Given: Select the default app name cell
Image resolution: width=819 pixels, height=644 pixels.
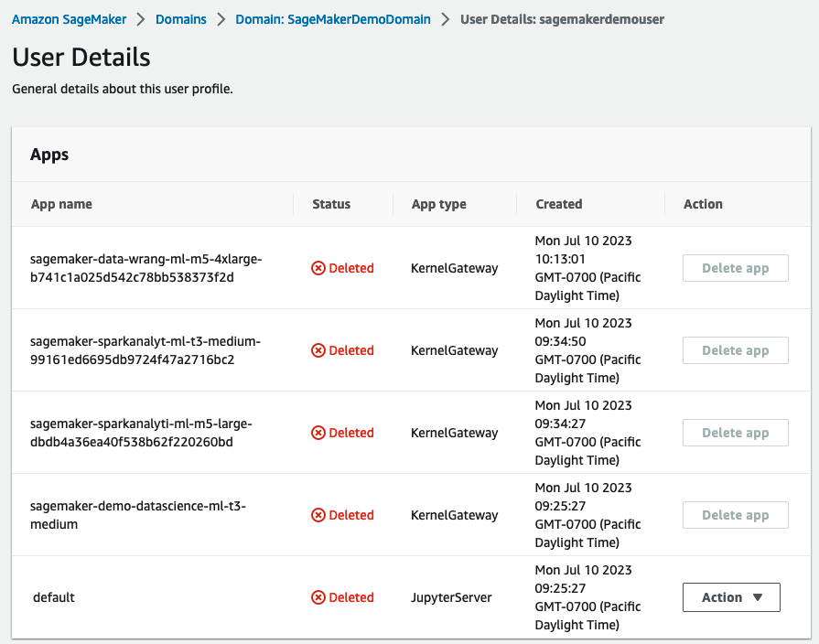Looking at the screenshot, I should 54,597.
